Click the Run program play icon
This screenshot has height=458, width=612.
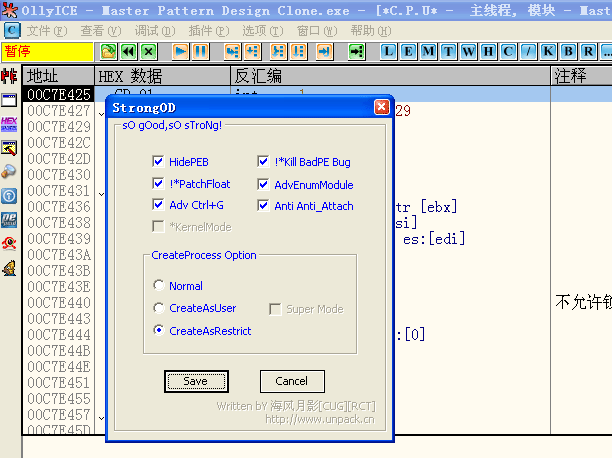180,52
